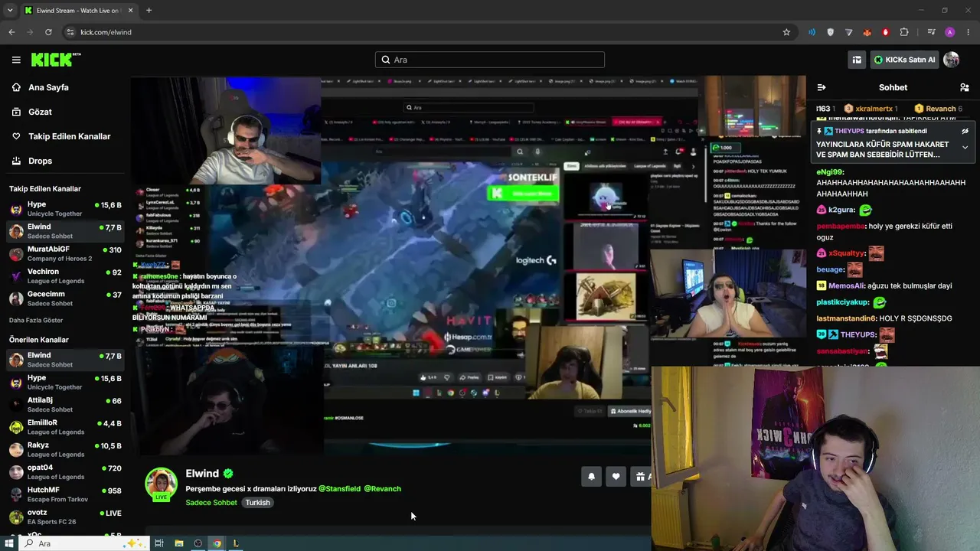Bookmark this page with the star
Image resolution: width=980 pixels, height=551 pixels.
point(786,32)
